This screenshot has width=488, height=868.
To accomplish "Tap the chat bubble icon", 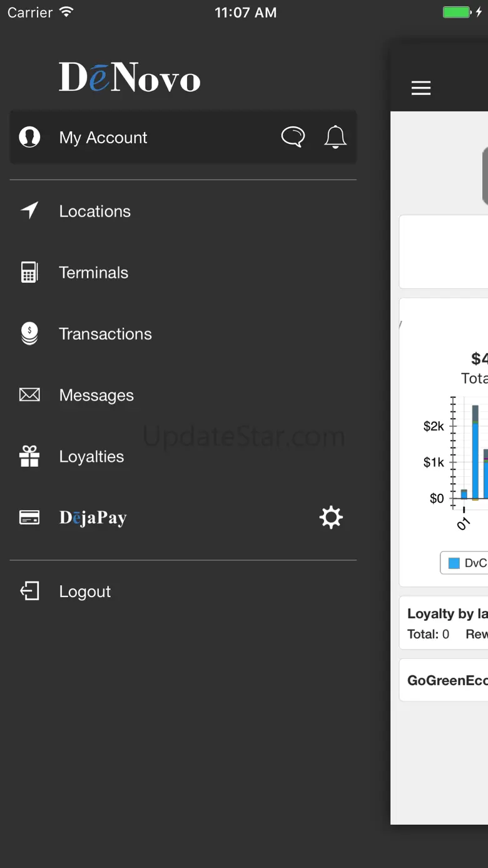I will pos(293,136).
